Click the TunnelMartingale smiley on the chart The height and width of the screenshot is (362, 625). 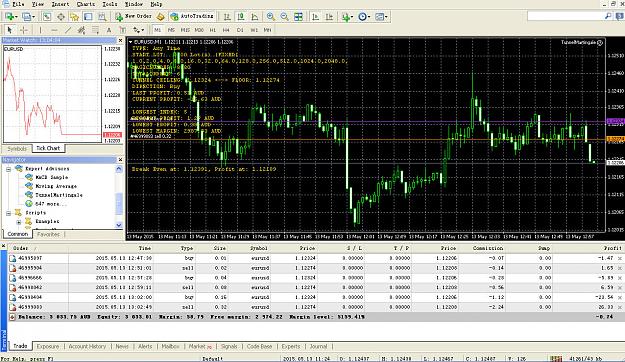point(600,42)
